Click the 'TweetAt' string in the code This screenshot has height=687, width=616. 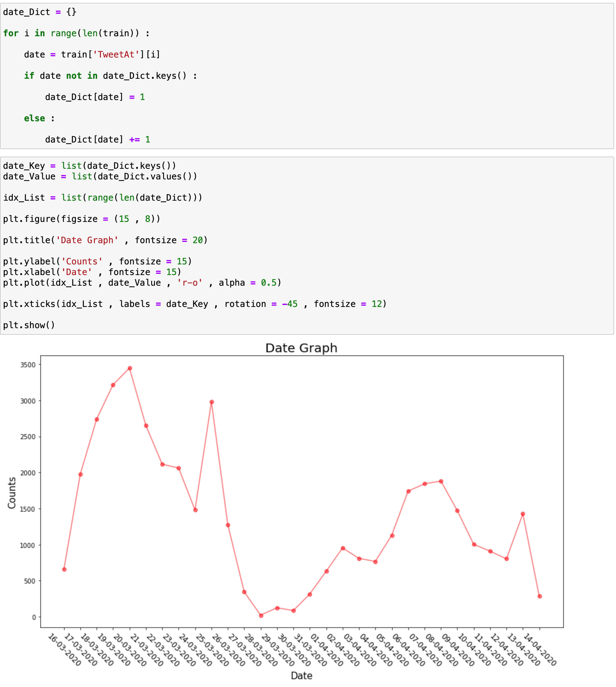[x=116, y=54]
